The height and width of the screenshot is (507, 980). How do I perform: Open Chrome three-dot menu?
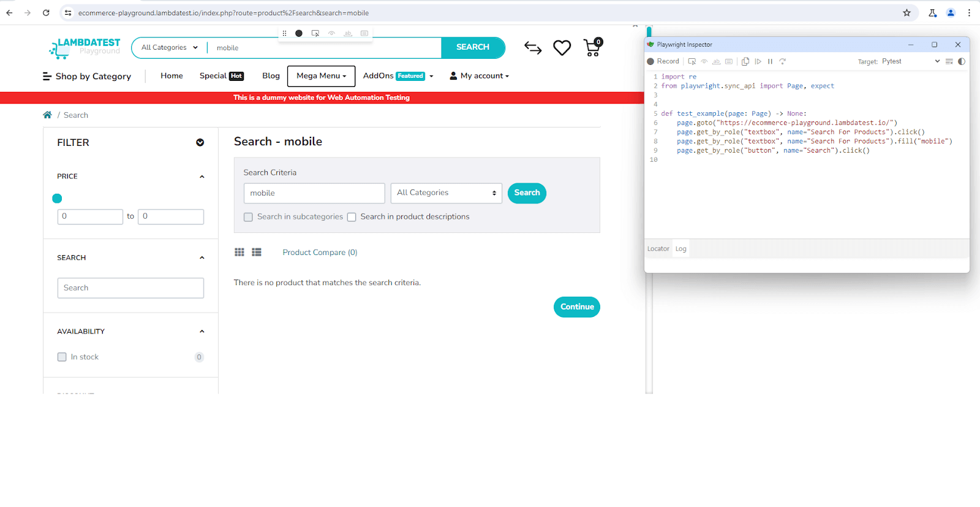coord(969,12)
